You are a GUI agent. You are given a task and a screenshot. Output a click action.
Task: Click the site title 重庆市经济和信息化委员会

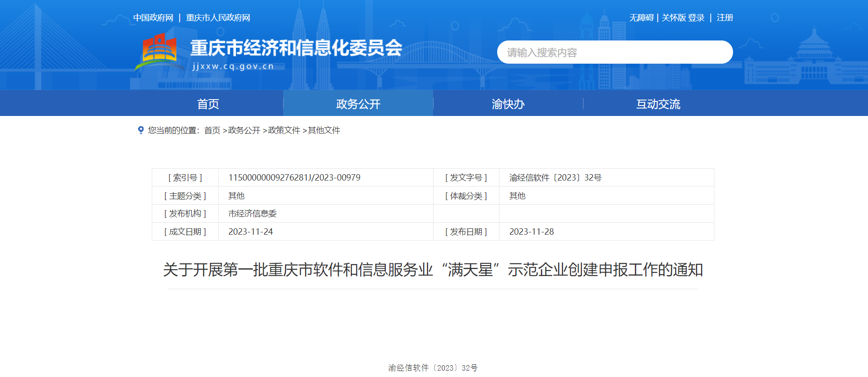pos(296,48)
